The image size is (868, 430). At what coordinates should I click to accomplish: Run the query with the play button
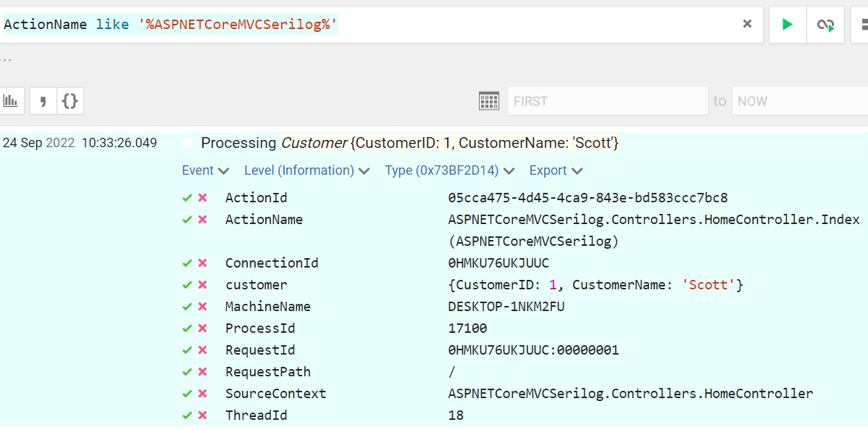pos(787,25)
